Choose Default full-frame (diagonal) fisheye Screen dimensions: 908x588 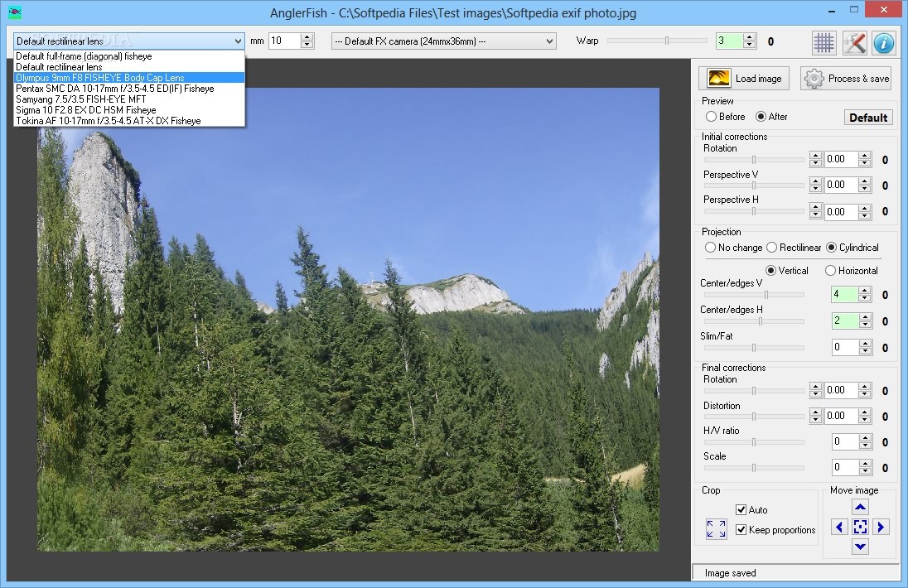(x=129, y=56)
